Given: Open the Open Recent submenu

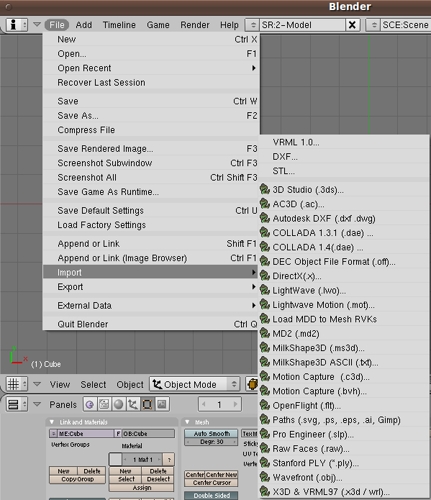Looking at the screenshot, I should 151,68.
